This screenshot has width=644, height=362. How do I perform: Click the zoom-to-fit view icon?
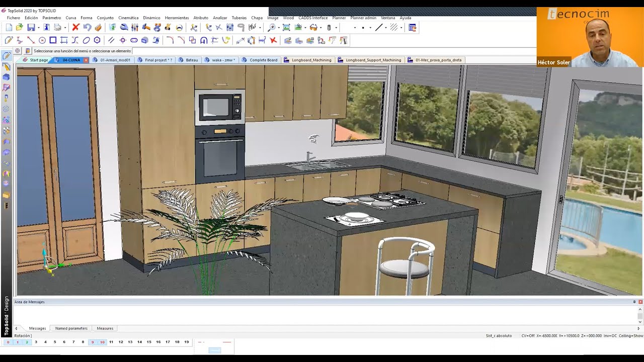[x=286, y=28]
